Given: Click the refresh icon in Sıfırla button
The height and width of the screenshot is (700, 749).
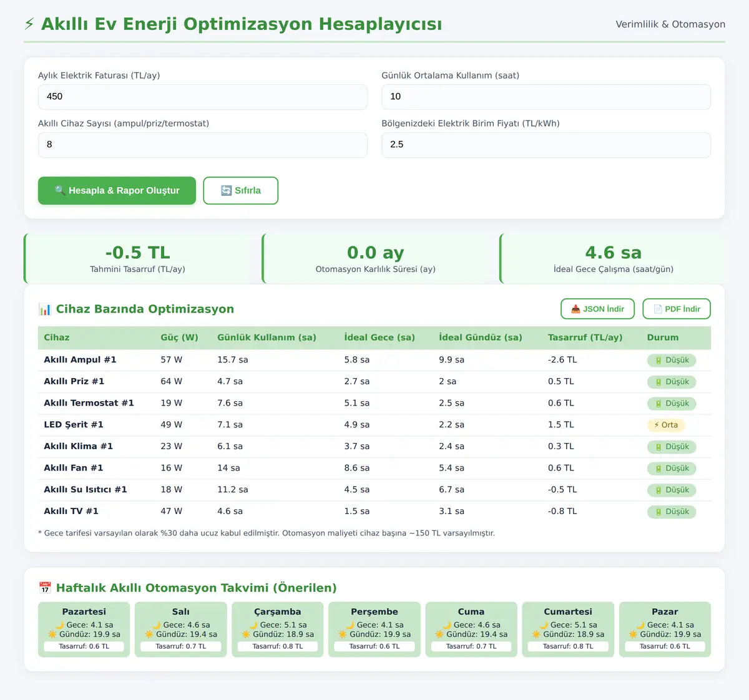Looking at the screenshot, I should coord(226,190).
